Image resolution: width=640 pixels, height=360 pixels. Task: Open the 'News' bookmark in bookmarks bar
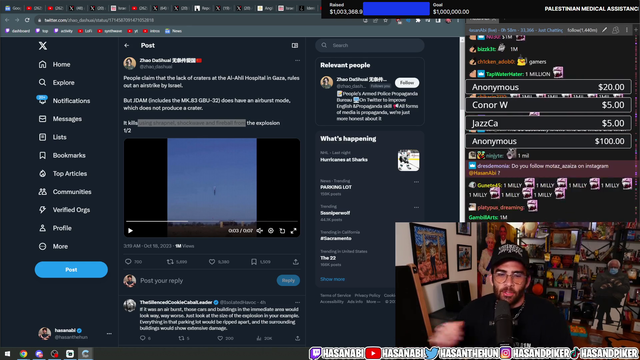173,31
